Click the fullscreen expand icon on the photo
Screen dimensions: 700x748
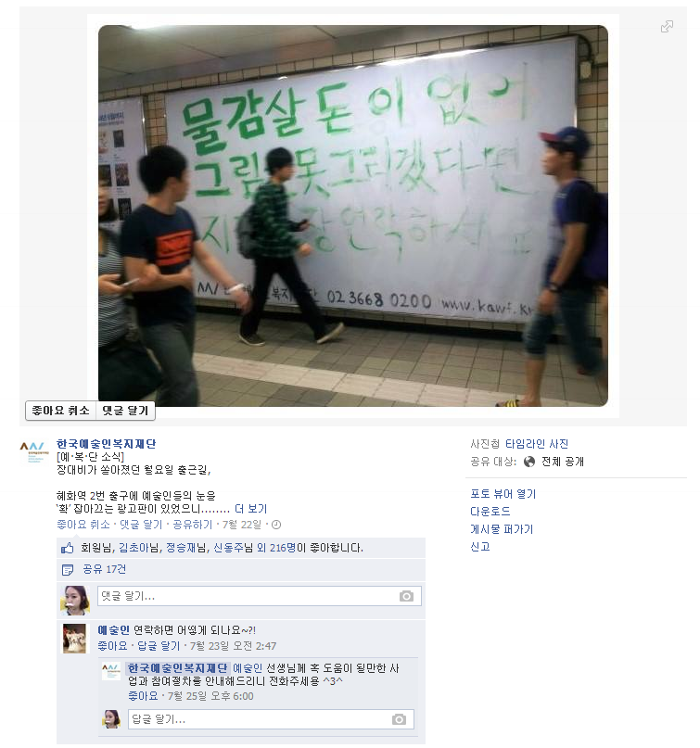click(x=667, y=26)
